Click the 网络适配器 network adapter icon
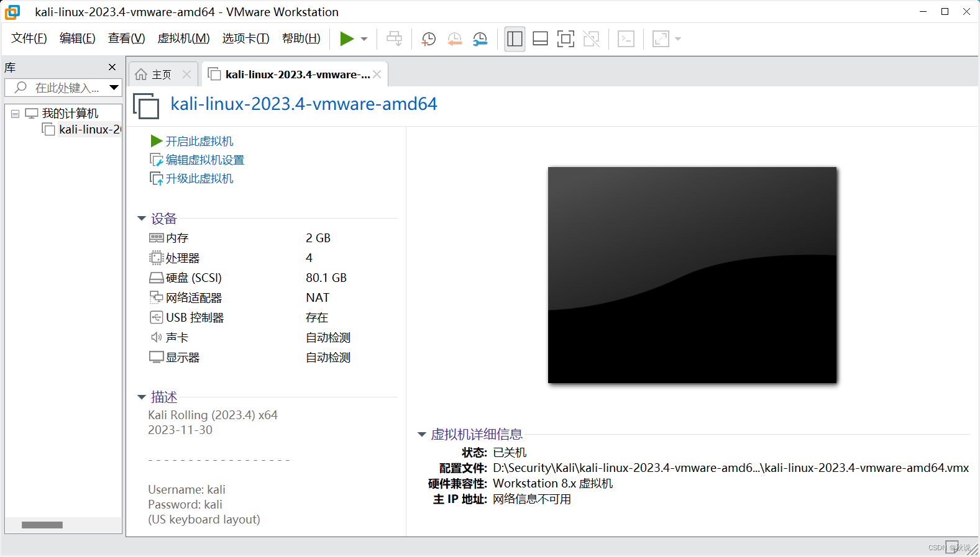 [156, 297]
